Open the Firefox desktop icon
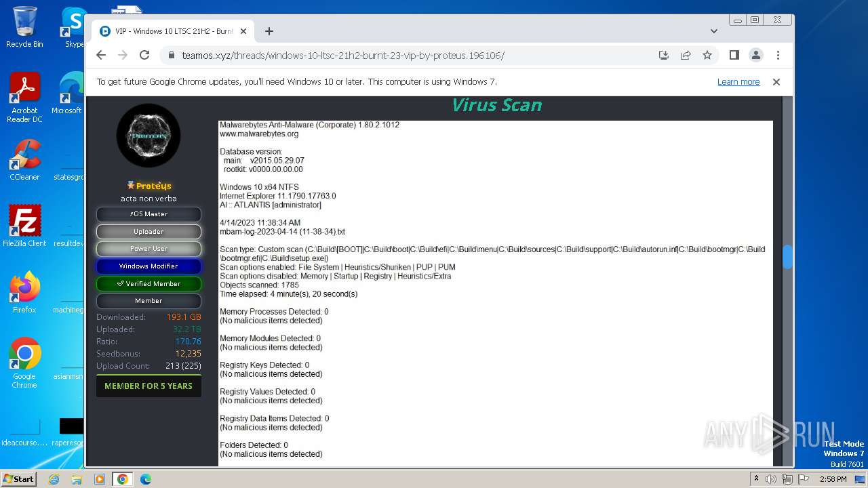This screenshot has height=488, width=868. [24, 293]
